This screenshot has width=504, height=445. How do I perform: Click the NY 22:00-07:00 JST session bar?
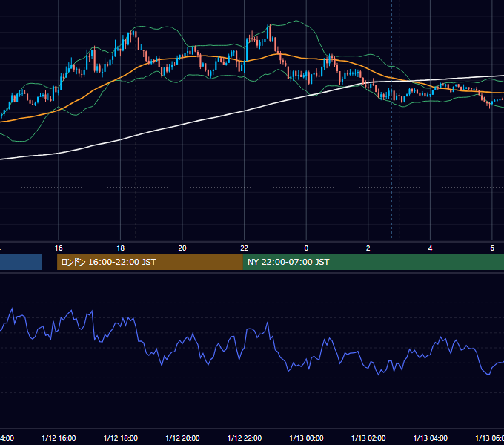pyautogui.click(x=373, y=262)
